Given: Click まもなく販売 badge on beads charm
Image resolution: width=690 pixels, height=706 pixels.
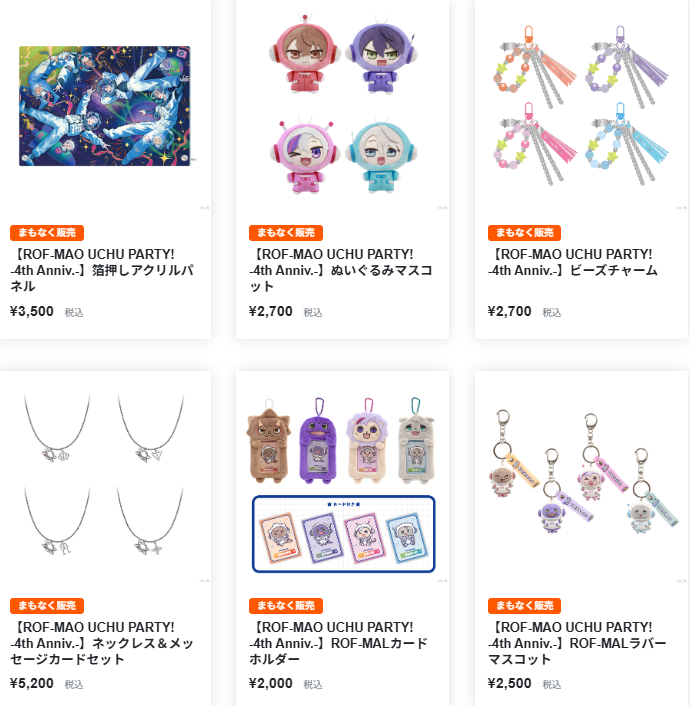Looking at the screenshot, I should tap(525, 233).
